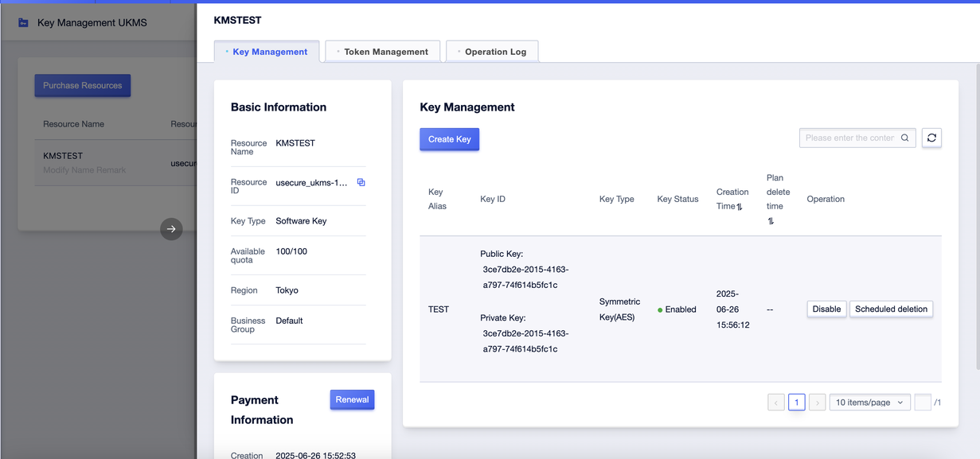
Task: Click the Software Key value
Action: point(301,221)
